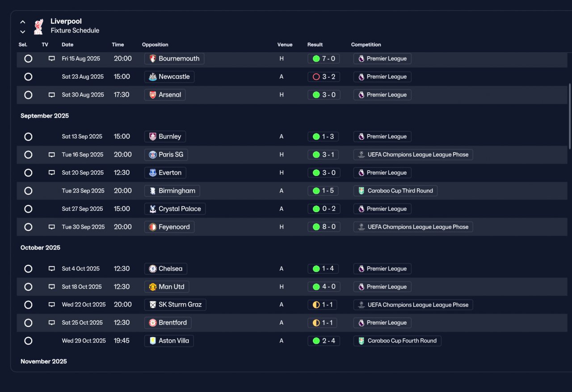572x392 pixels.
Task: Sort fixtures by the Date column header
Action: [x=67, y=45]
